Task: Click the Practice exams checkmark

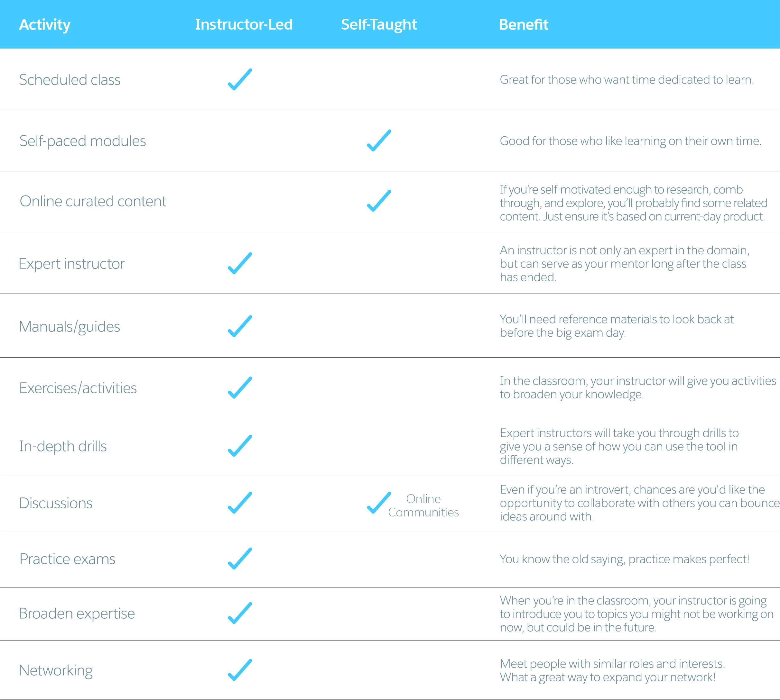Action: [x=240, y=559]
